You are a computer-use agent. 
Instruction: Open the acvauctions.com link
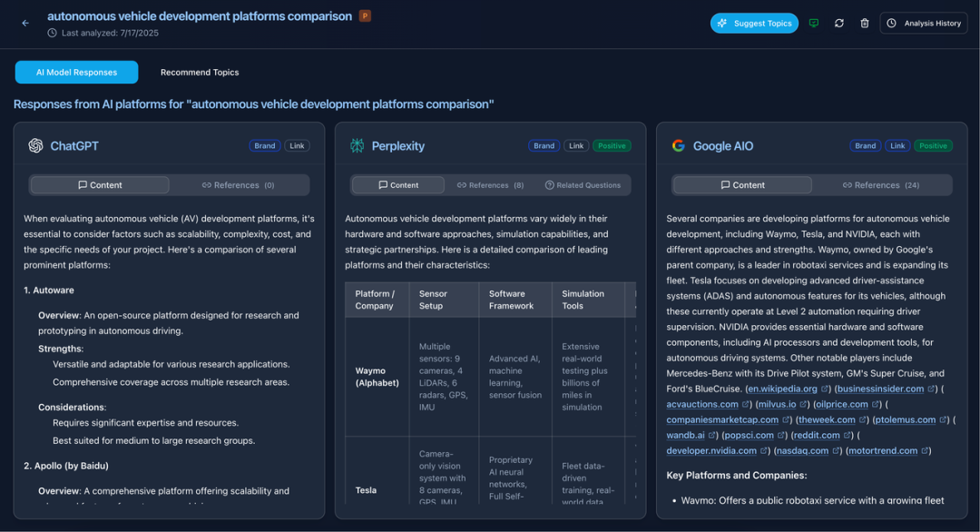(x=701, y=405)
